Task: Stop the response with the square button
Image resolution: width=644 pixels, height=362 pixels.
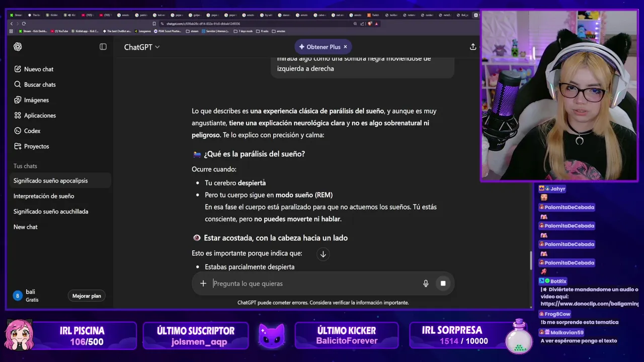Action: tap(443, 284)
